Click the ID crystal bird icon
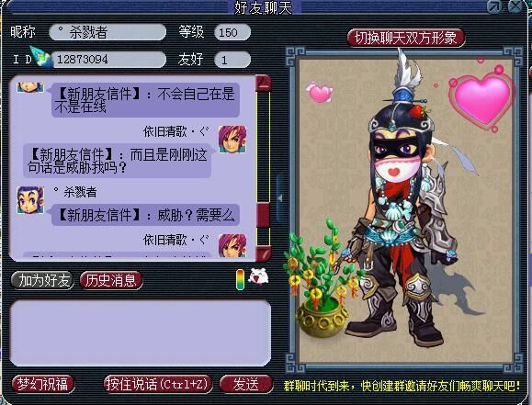This screenshot has height=405, width=532. point(40,56)
